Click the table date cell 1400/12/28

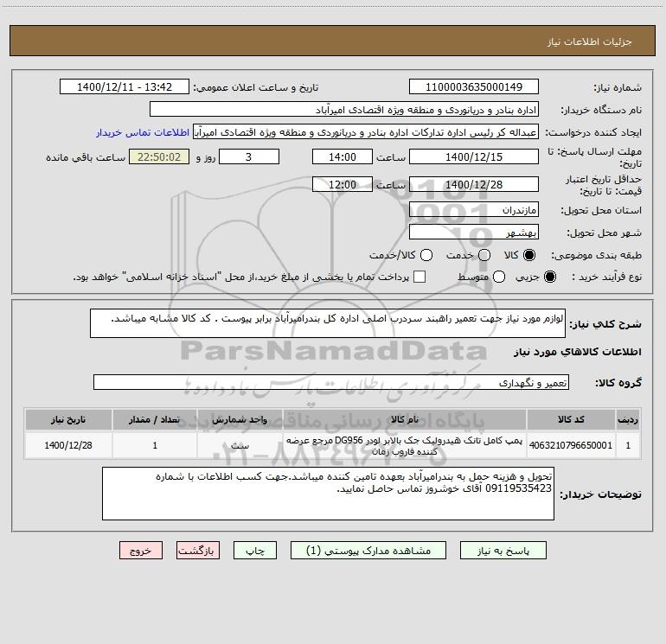coord(68,445)
